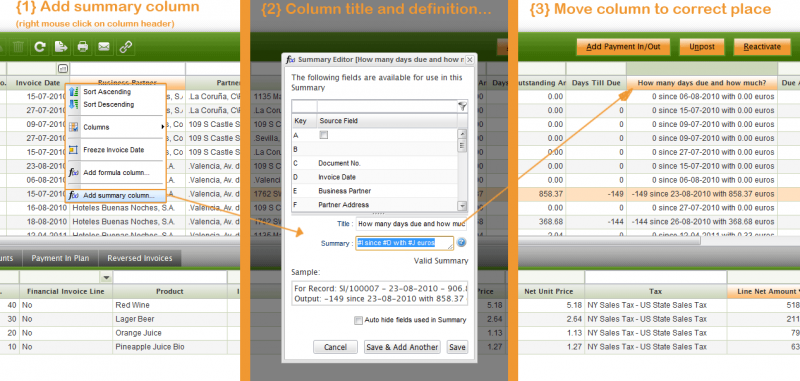Click the field list scrollbar down arrow

(462, 206)
